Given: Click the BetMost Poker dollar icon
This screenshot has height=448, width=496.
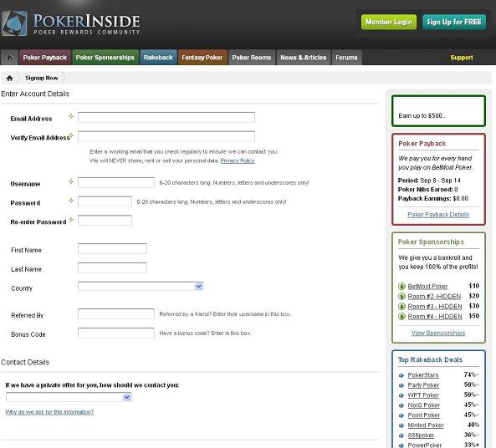Looking at the screenshot, I should (401, 287).
